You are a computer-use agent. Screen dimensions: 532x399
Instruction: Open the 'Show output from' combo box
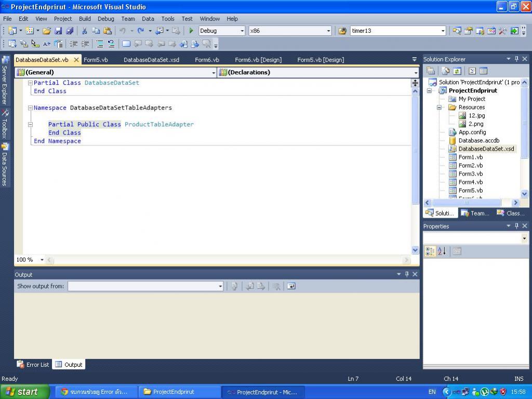(220, 286)
